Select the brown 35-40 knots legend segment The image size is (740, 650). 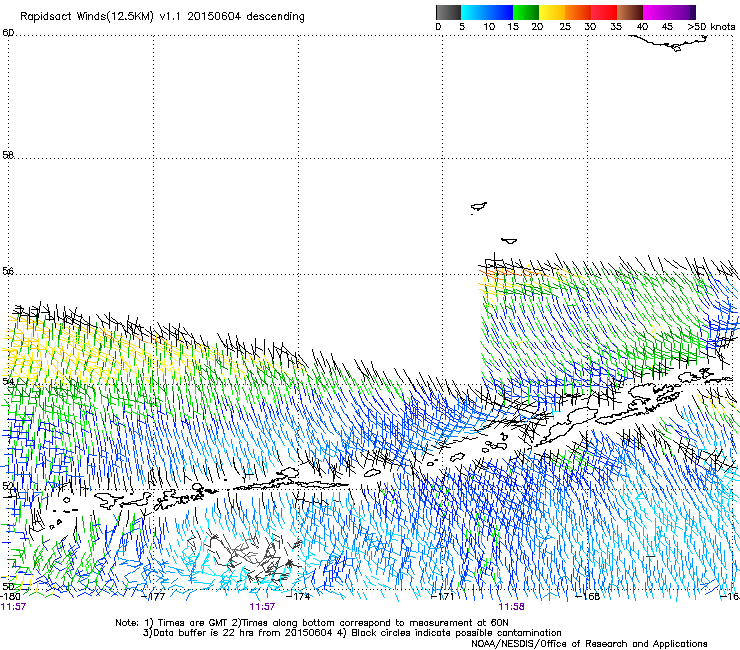(630, 12)
